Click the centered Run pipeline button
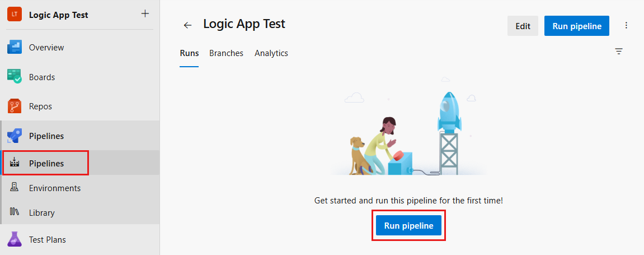The height and width of the screenshot is (255, 644). coord(408,225)
